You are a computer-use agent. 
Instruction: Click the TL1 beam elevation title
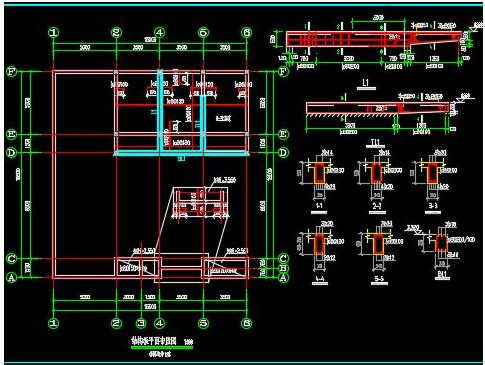point(376,143)
